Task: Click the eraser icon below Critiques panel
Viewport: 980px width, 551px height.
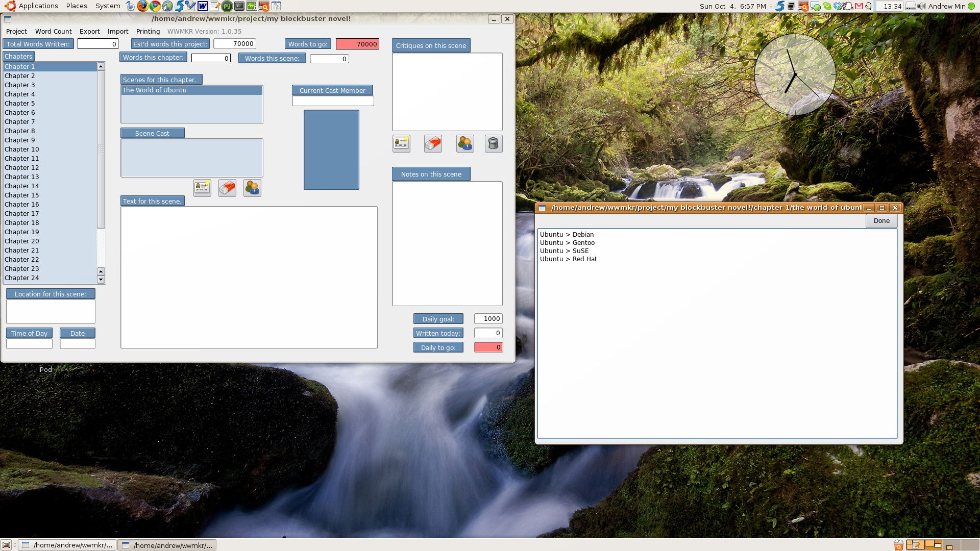Action: click(x=433, y=143)
